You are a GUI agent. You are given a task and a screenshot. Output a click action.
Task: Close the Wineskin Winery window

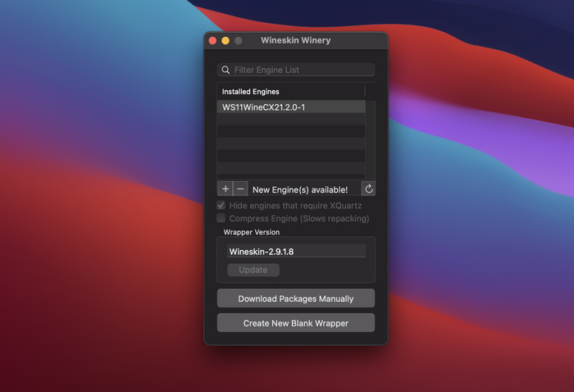point(212,41)
